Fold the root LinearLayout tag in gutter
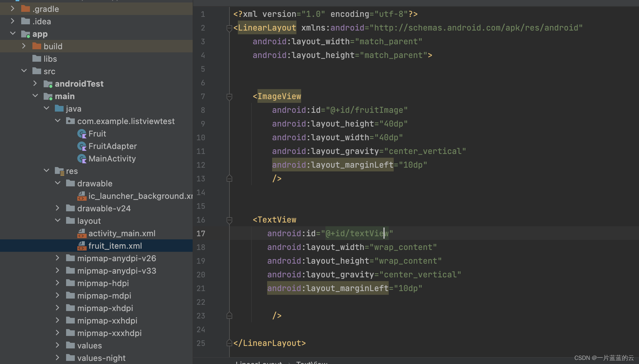This screenshot has height=364, width=639. click(x=229, y=28)
